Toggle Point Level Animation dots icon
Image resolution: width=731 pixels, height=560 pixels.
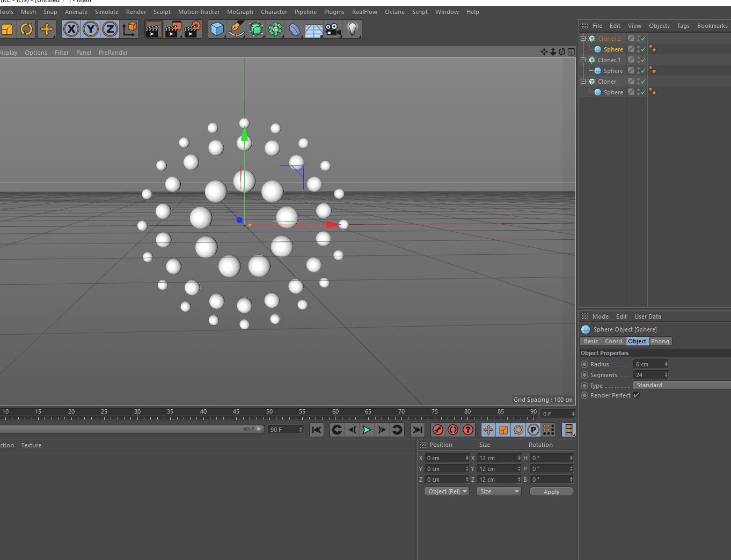[549, 430]
